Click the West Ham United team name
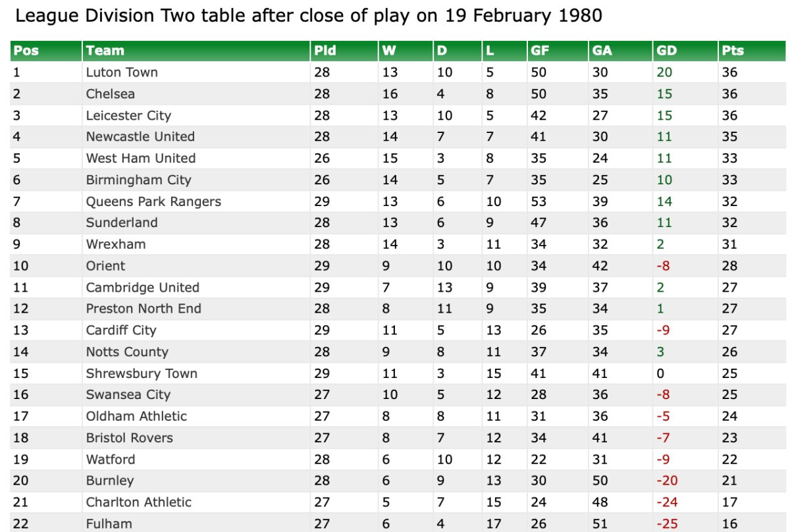Viewport: 790px width, 532px height. coord(141,159)
